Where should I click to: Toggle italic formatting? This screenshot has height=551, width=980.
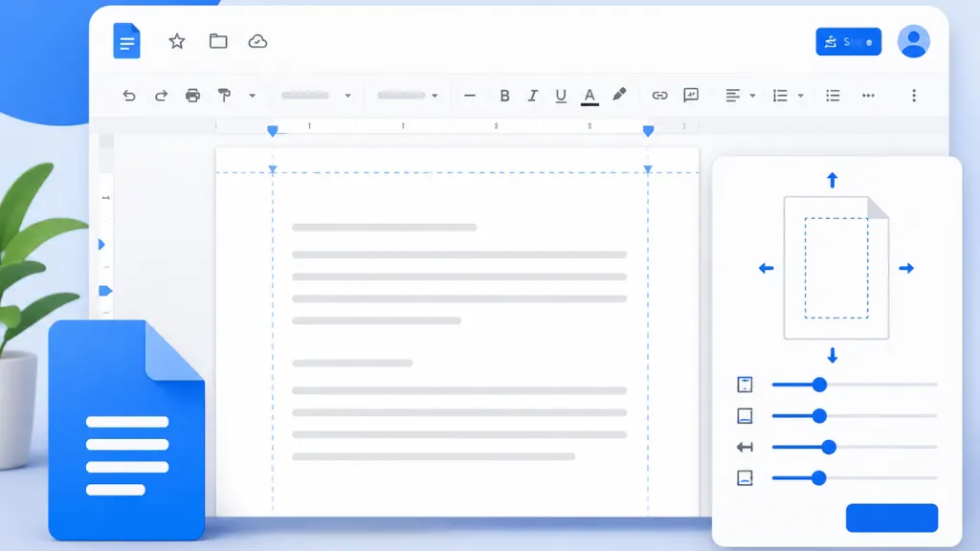(x=532, y=96)
